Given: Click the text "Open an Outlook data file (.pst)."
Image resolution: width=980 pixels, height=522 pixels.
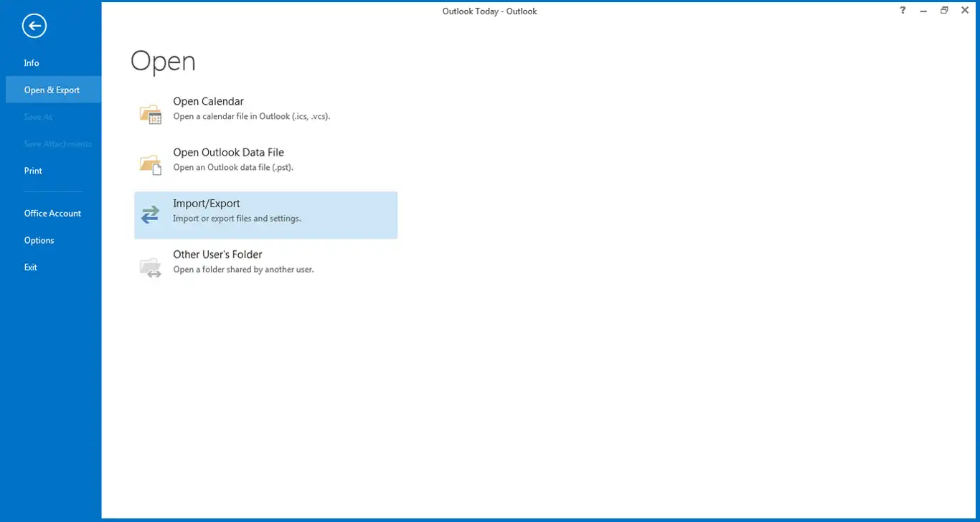Looking at the screenshot, I should (233, 167).
